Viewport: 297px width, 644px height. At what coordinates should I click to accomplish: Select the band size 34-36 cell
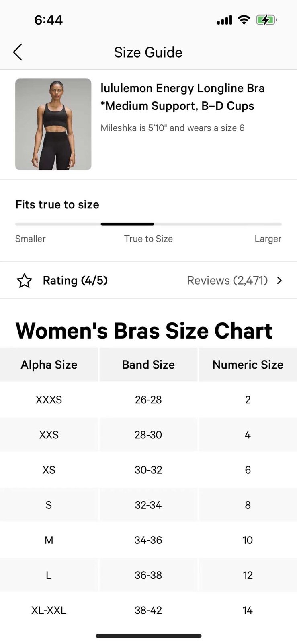click(x=148, y=540)
